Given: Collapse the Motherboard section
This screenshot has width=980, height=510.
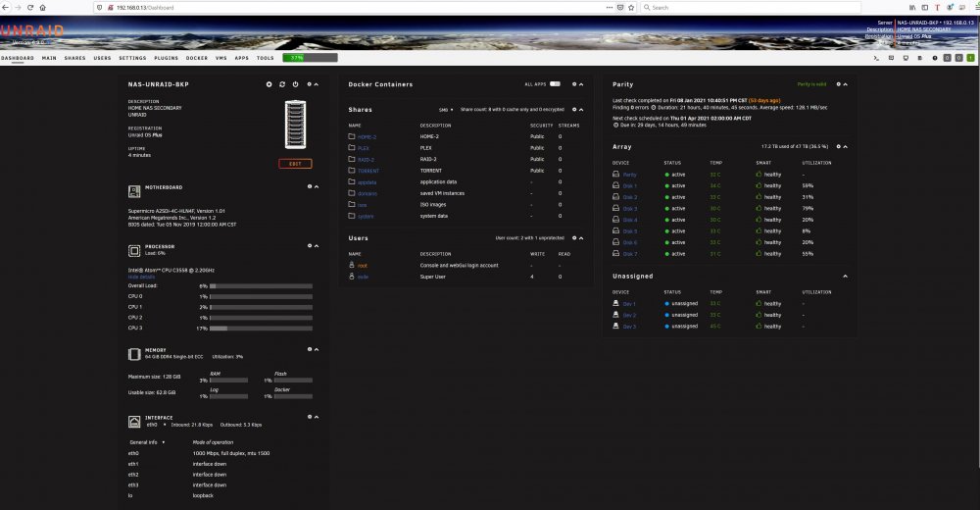Looking at the screenshot, I should pos(317,186).
